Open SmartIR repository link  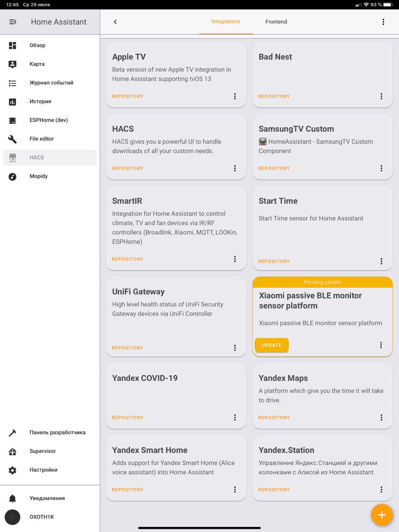[128, 259]
